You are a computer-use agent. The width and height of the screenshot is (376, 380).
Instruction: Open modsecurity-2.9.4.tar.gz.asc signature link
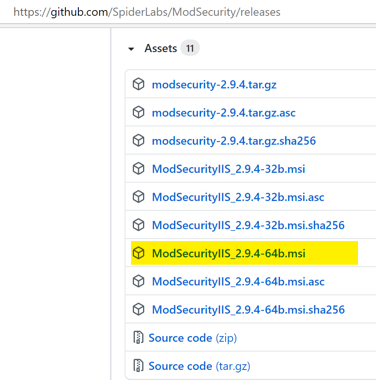[224, 113]
